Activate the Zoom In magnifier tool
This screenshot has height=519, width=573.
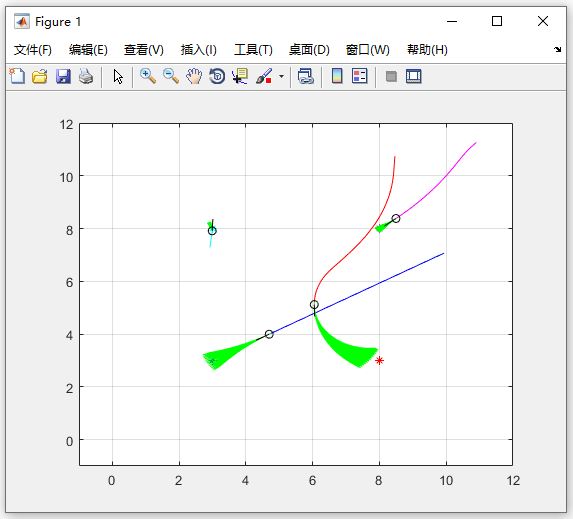(148, 76)
